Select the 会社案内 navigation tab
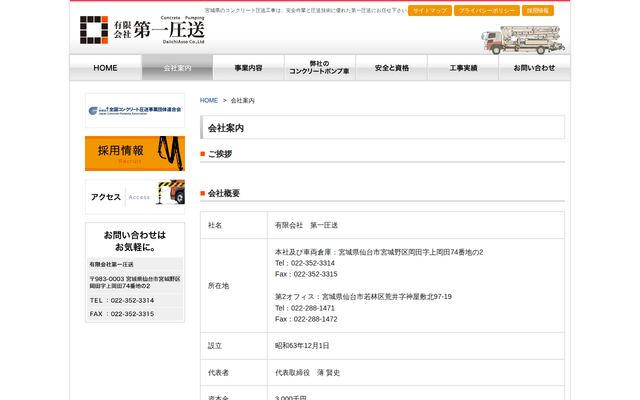 (177, 68)
